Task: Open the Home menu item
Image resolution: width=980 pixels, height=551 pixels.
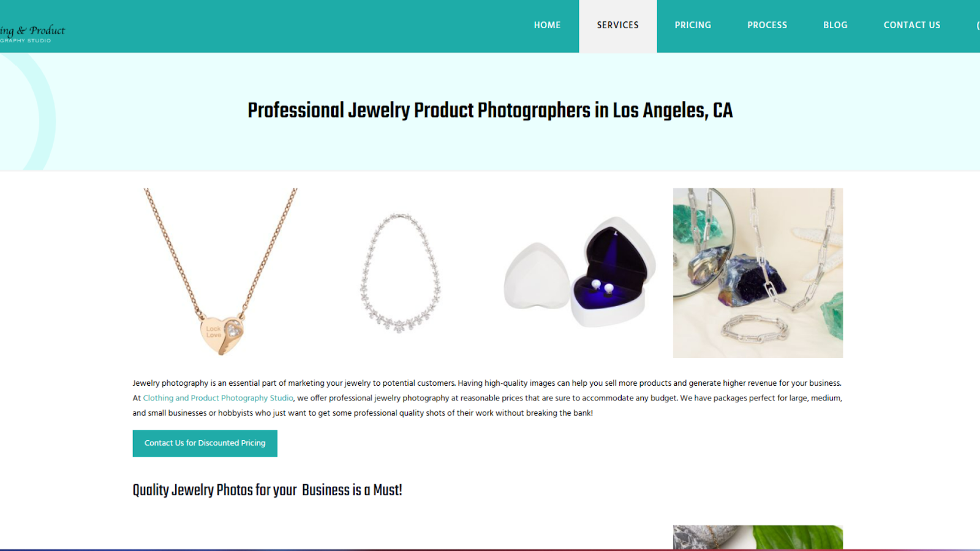Action: click(x=547, y=25)
